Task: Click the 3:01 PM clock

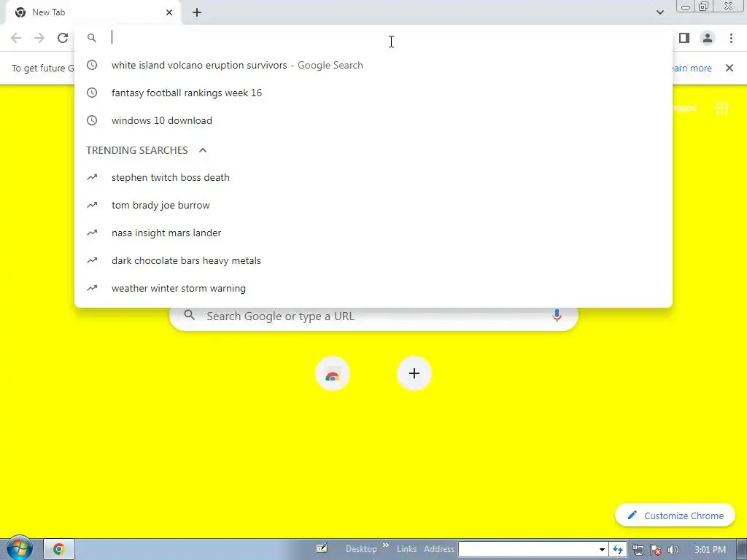Action: (x=710, y=550)
